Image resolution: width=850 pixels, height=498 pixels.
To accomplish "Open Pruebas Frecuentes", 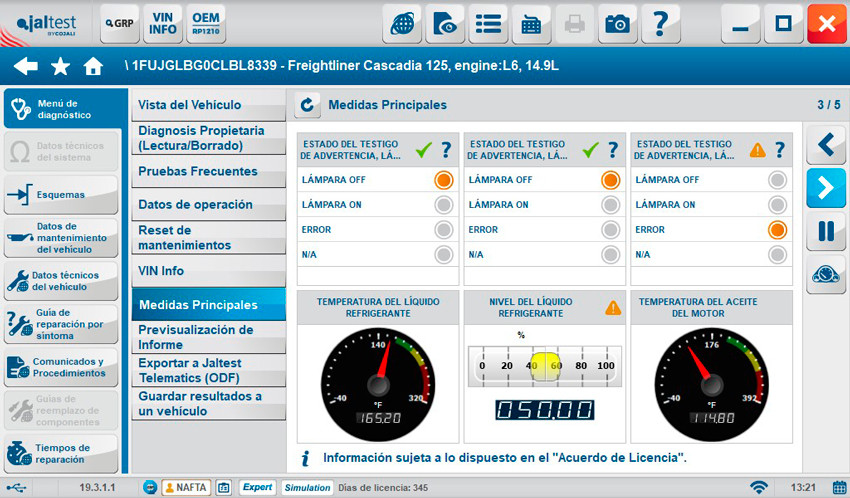I will 209,172.
